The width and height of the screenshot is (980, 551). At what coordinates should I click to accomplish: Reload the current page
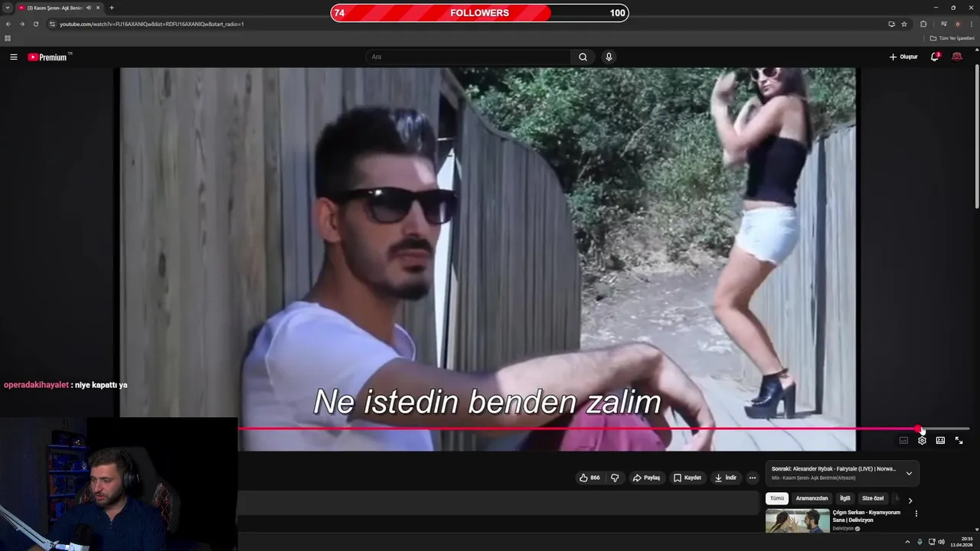(x=35, y=24)
